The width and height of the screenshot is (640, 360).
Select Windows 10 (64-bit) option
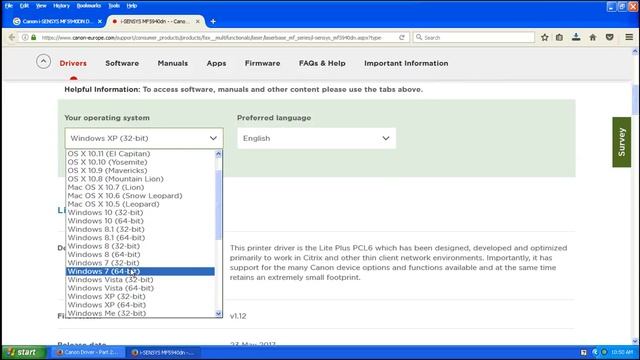140,221
